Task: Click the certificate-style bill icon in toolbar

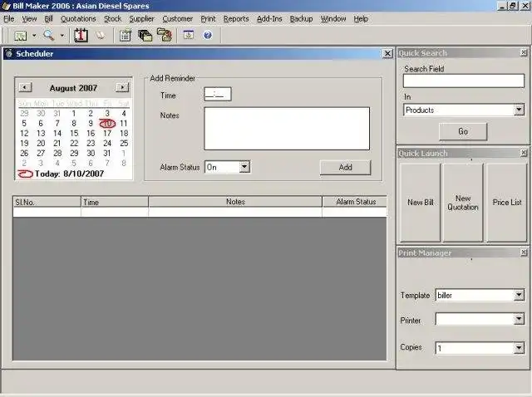Action: click(x=20, y=35)
